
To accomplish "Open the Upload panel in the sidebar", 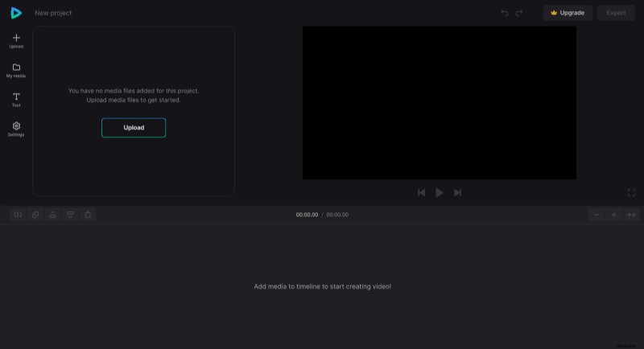I will (16, 40).
